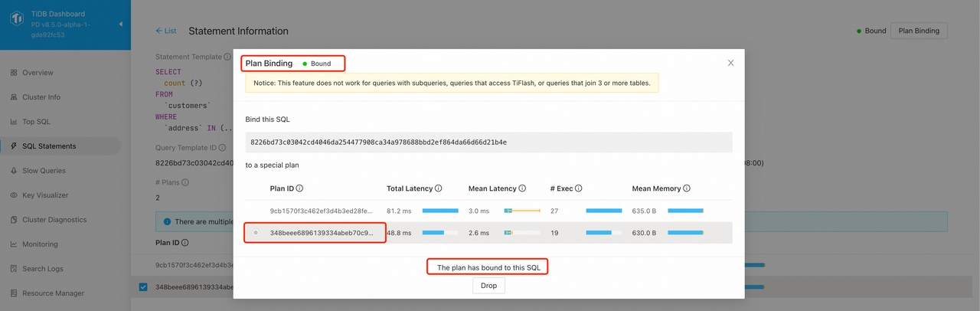980x311 pixels.
Task: Click the info icon in multiple plans alert
Action: 167,221
